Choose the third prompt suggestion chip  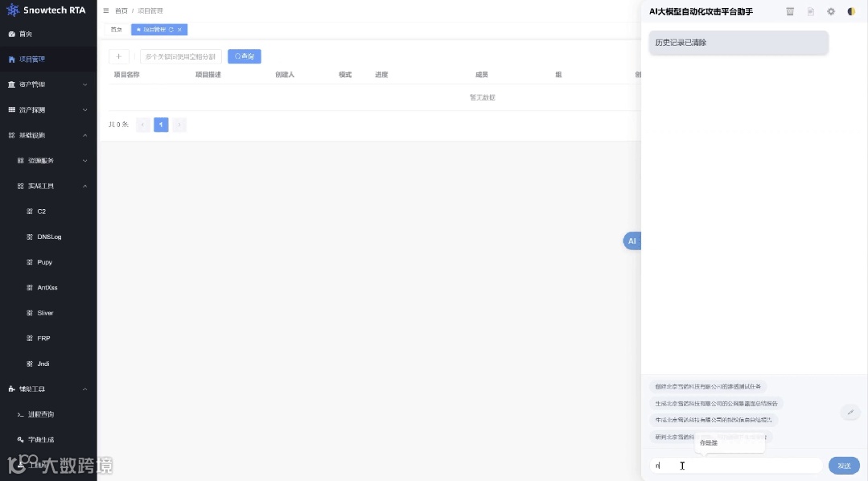[714, 420]
